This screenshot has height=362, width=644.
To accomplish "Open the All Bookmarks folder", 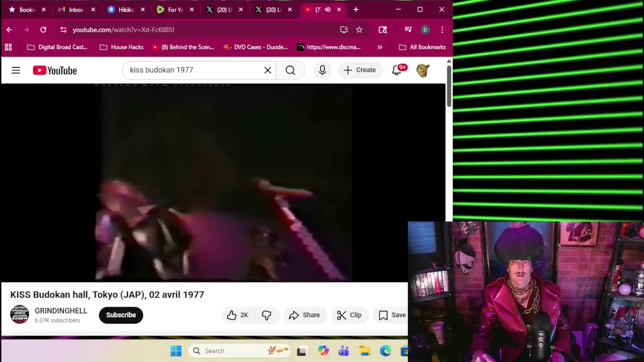I will [422, 47].
